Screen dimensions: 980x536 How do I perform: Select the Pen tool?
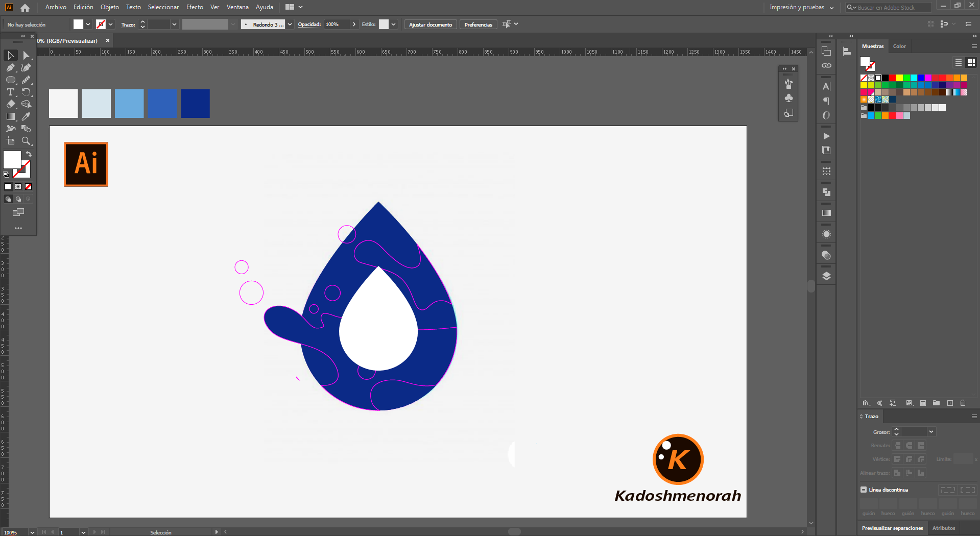11,67
